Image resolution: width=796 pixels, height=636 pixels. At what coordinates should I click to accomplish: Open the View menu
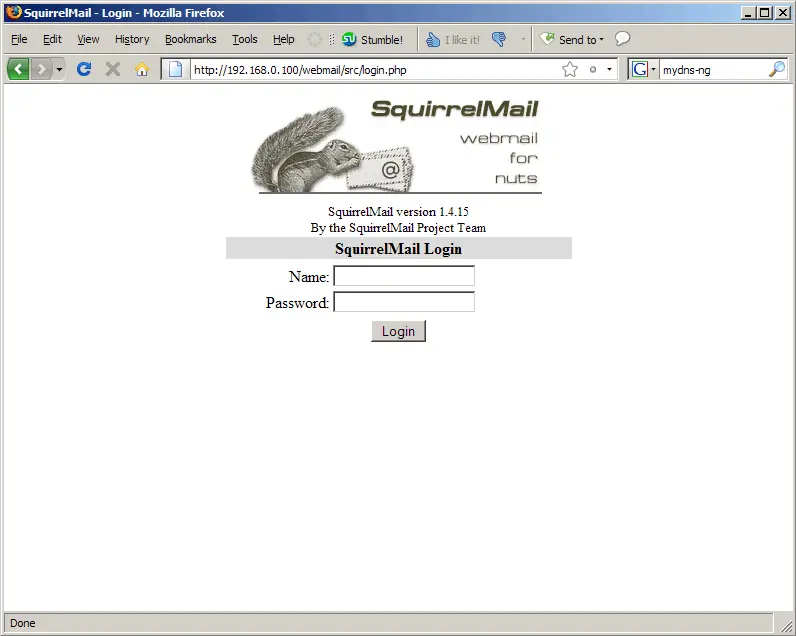tap(88, 39)
